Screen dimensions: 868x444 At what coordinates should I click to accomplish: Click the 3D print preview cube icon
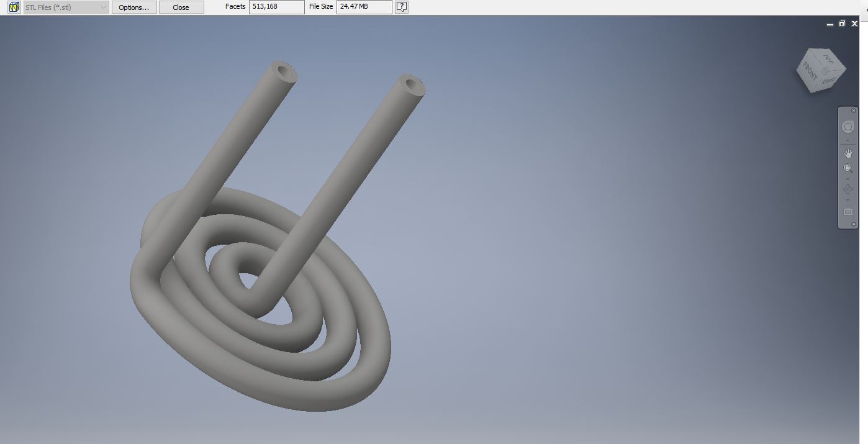14,7
